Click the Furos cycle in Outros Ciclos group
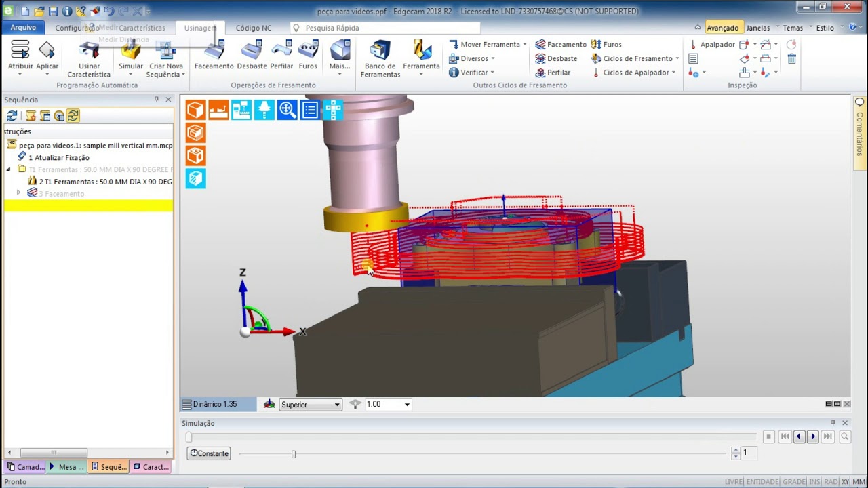The image size is (868, 488). coord(606,45)
